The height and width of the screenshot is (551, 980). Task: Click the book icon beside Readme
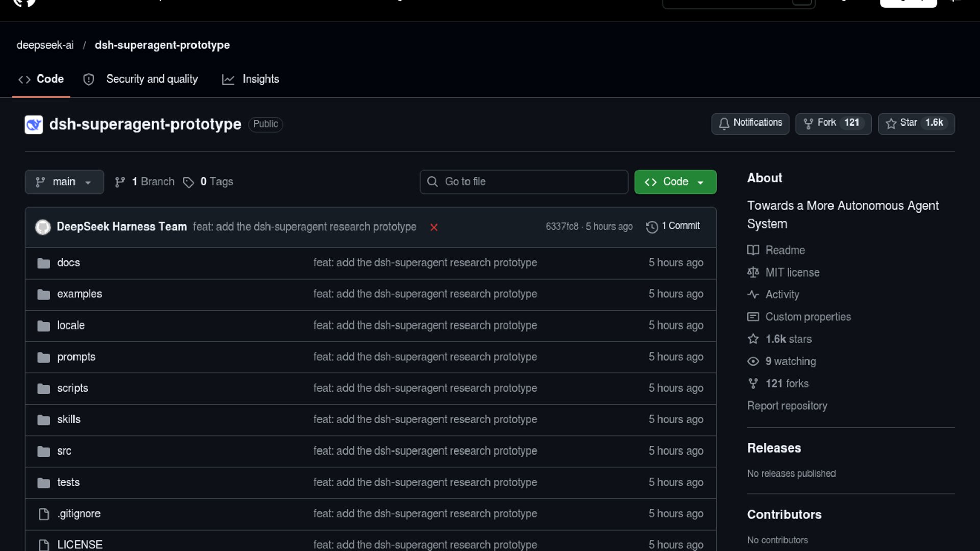click(x=753, y=250)
